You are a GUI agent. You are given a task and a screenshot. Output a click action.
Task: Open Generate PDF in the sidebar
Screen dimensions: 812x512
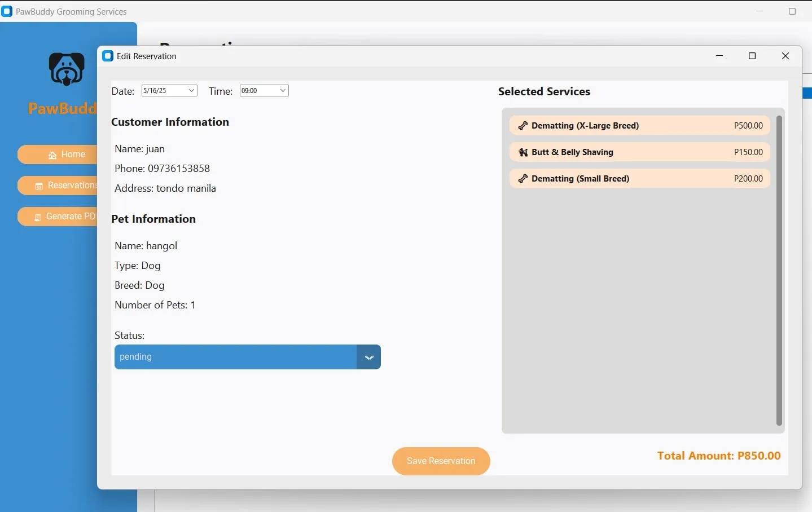(58, 217)
